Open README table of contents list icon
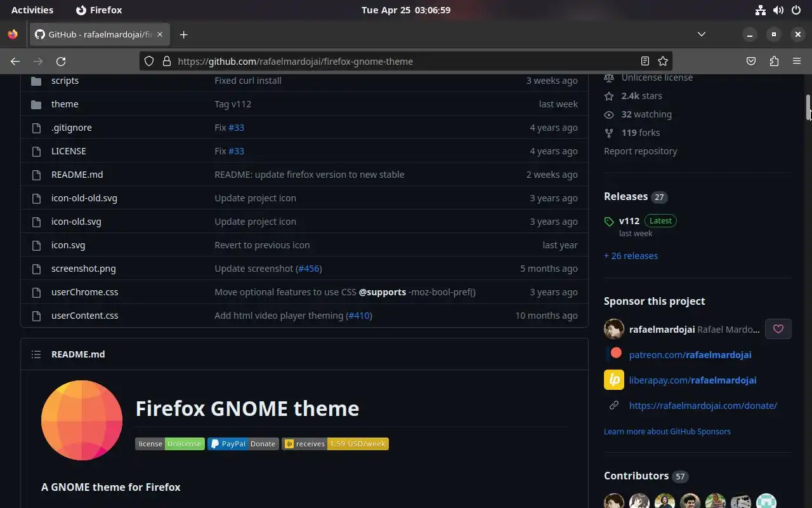Viewport: 812px width, 508px height. point(36,354)
